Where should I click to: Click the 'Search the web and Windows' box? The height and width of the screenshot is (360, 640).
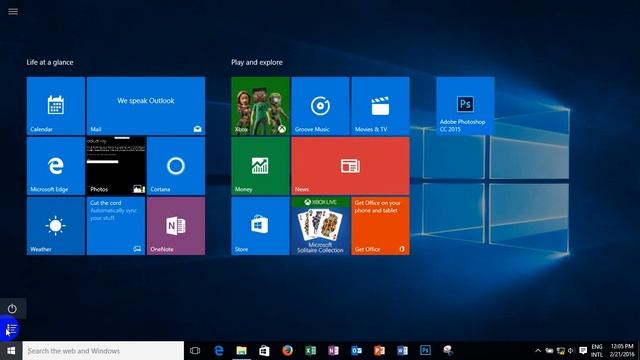[103, 351]
